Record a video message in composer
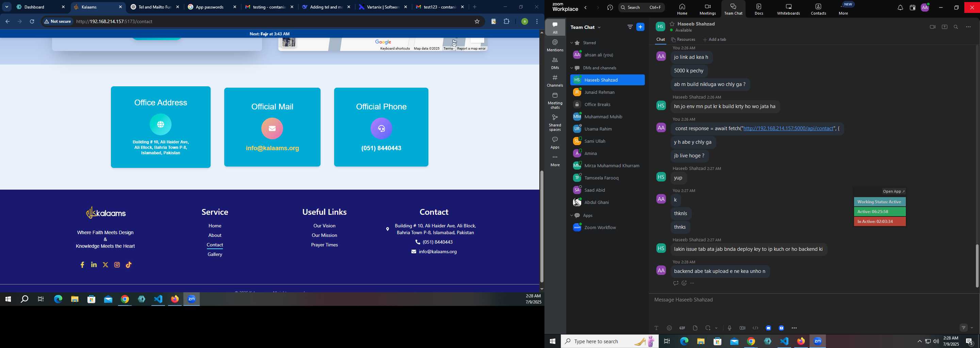Screen dimensions: 980x348 coord(742,328)
